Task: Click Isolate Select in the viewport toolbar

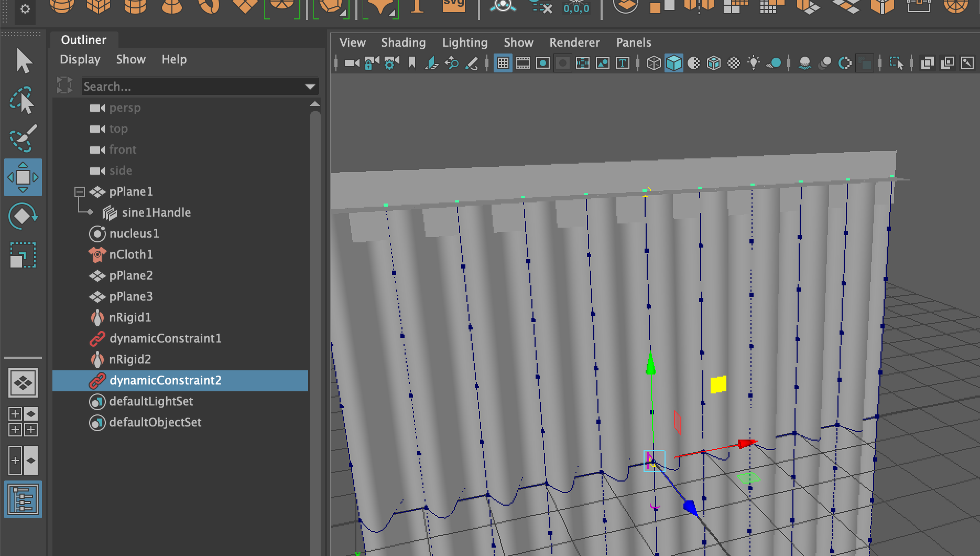Action: [896, 63]
